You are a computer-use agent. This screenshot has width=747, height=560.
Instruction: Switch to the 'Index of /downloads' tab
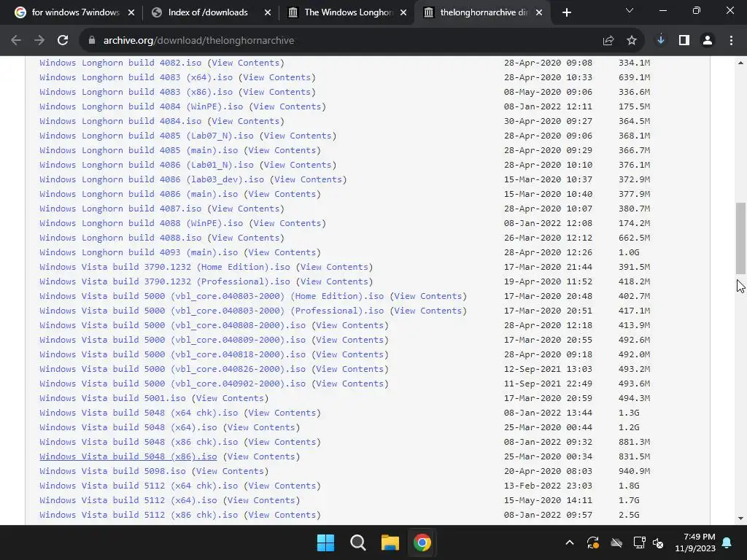click(208, 12)
